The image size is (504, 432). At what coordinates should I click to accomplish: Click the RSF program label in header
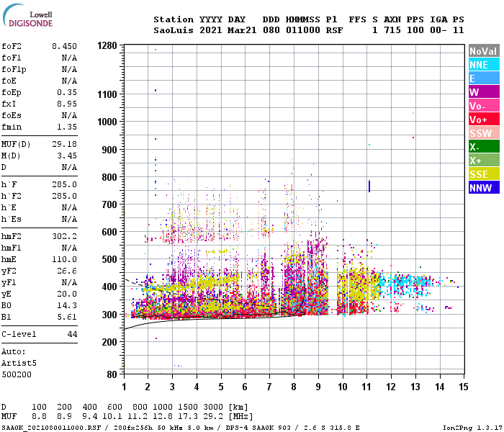[334, 30]
